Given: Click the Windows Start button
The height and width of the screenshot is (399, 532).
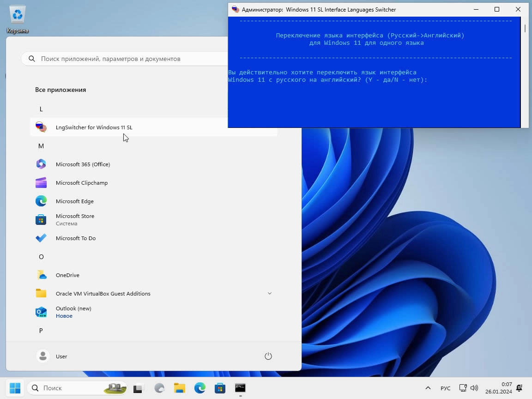Looking at the screenshot, I should (x=15, y=388).
